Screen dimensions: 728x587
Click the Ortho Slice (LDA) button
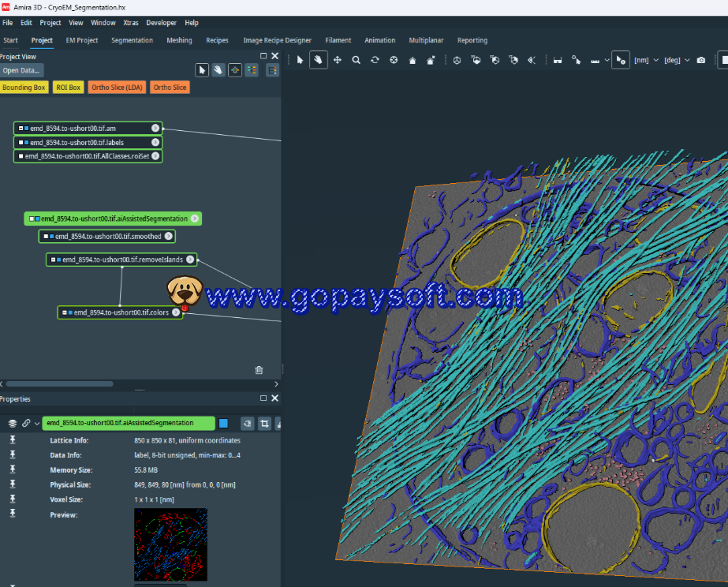[x=116, y=88]
